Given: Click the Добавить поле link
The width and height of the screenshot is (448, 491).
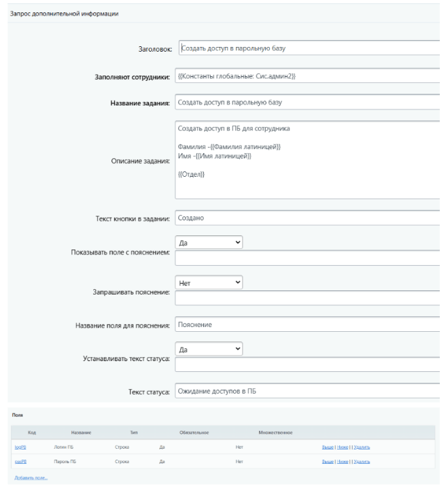Looking at the screenshot, I should pyautogui.click(x=31, y=478).
